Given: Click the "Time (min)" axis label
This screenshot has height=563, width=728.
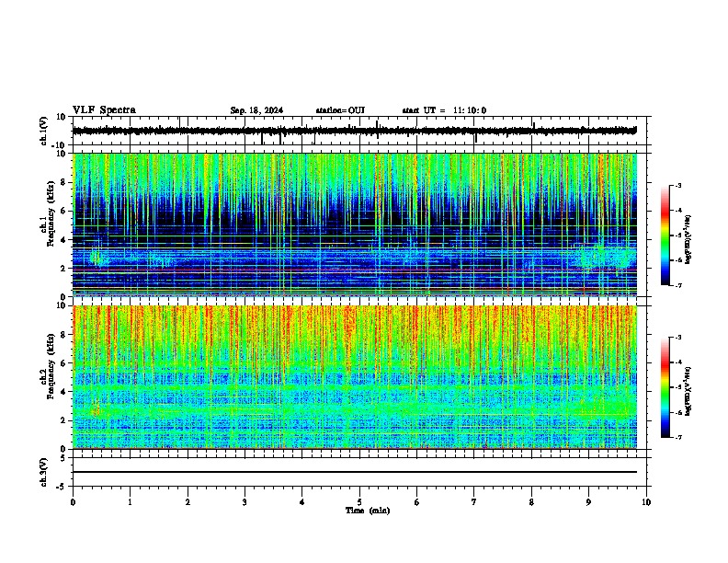Looking at the screenshot, I should coord(368,511).
